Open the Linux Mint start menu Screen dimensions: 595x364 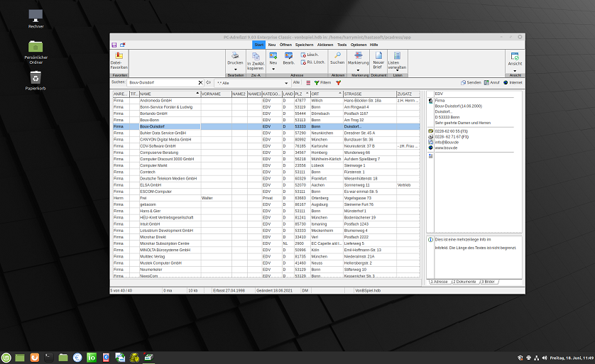coord(6,357)
